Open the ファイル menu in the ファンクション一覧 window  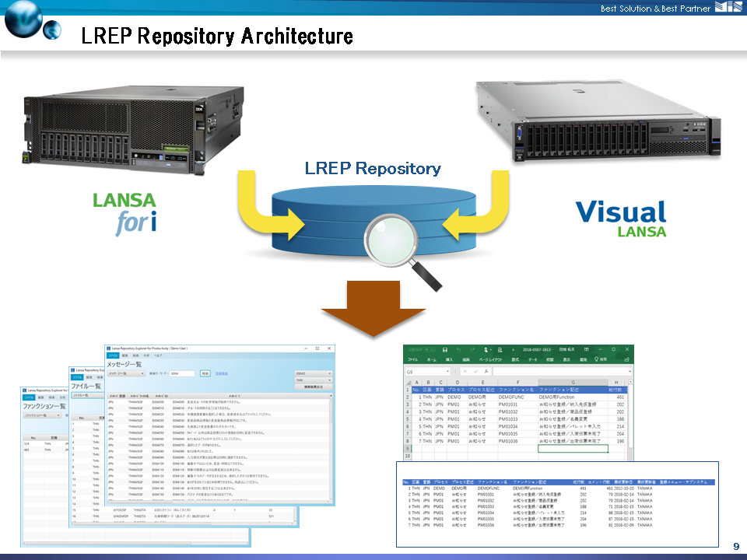tap(30, 397)
